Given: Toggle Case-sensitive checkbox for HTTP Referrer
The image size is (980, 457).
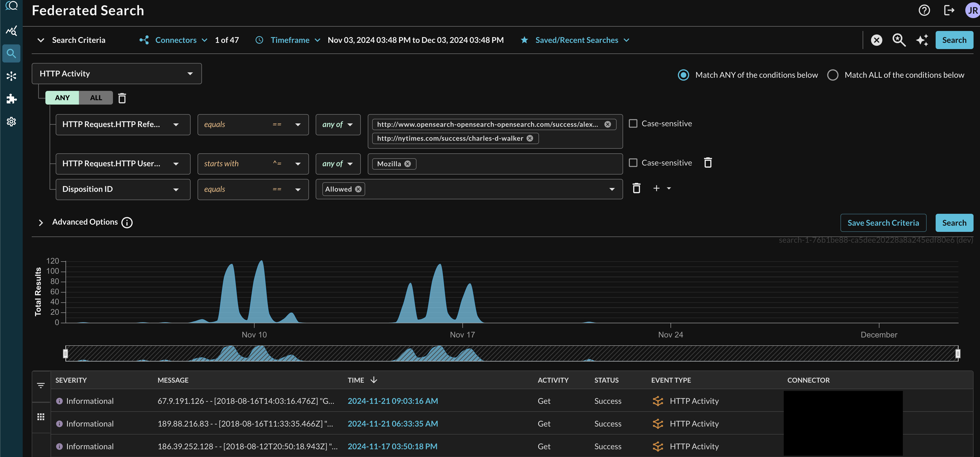Looking at the screenshot, I should 634,123.
